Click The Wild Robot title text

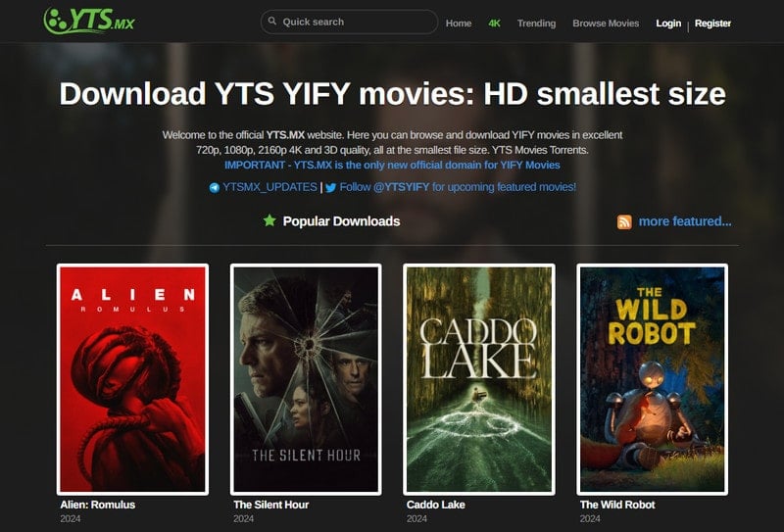617,505
